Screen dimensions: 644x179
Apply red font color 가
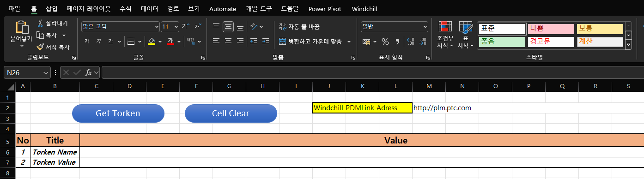tap(170, 42)
